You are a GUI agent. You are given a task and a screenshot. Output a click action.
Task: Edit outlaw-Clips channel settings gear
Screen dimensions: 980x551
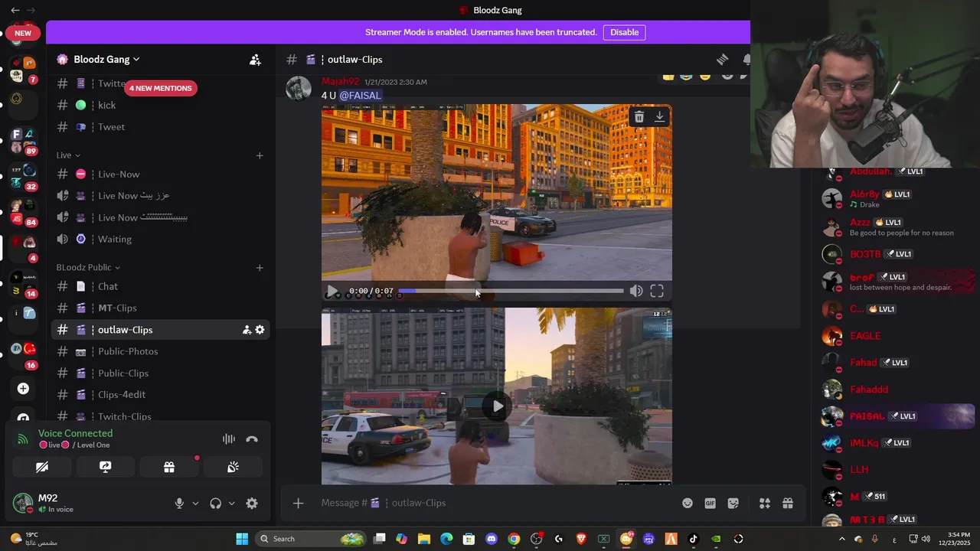click(x=260, y=330)
